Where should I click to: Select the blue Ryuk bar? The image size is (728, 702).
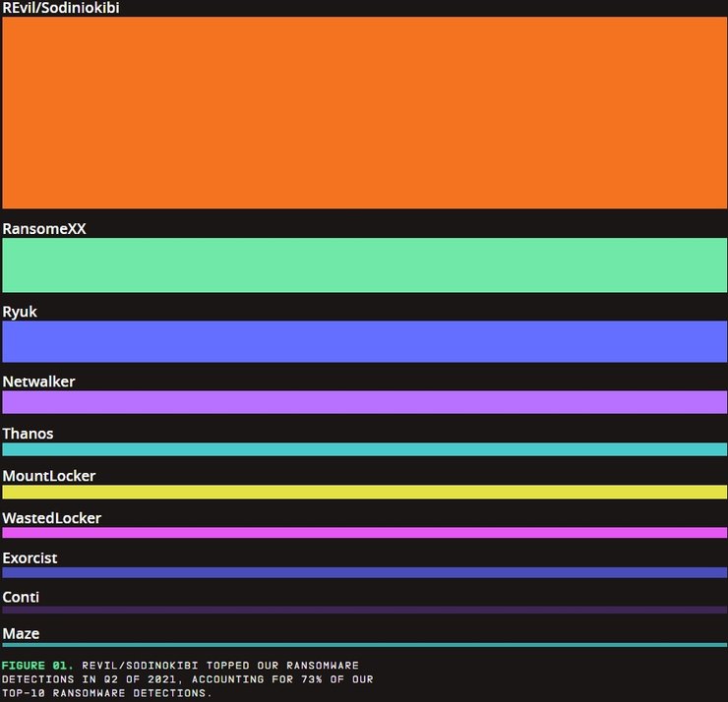364,341
